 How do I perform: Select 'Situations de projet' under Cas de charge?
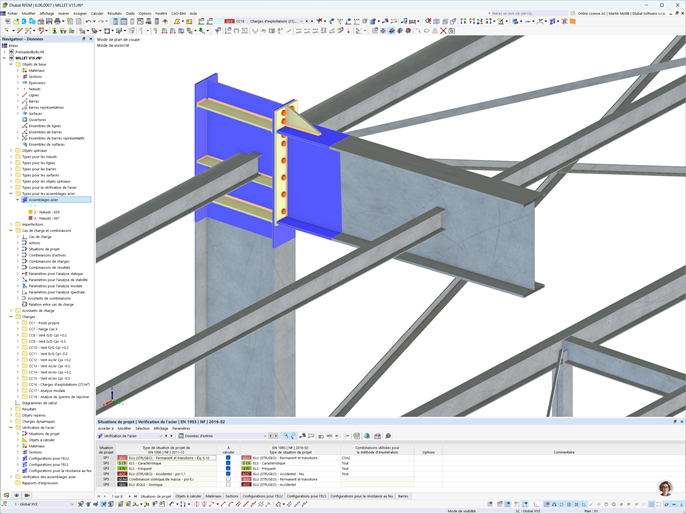[44, 249]
